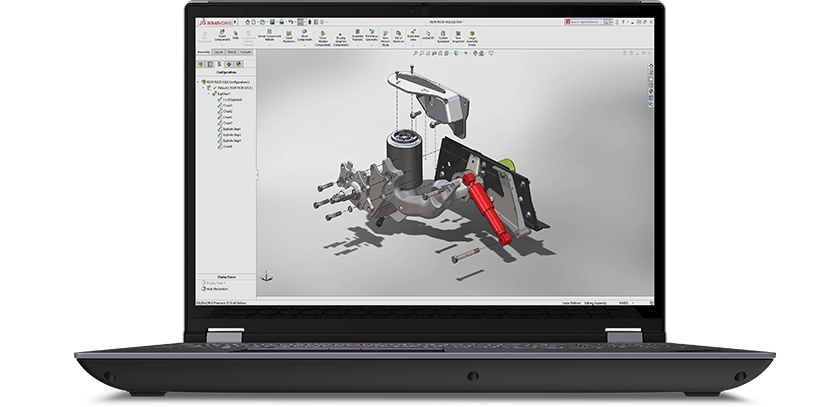
Task: Switch to the Assembly ribbon tab
Action: point(201,50)
